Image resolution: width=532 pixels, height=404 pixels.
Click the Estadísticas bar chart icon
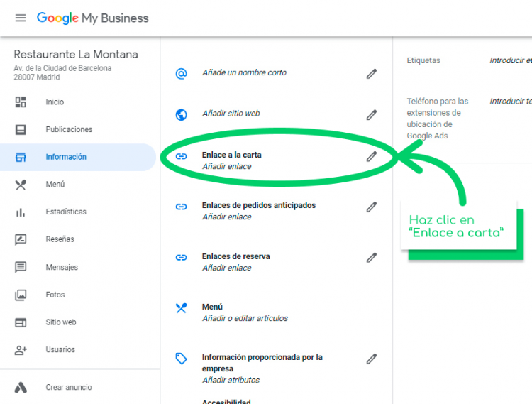click(21, 212)
